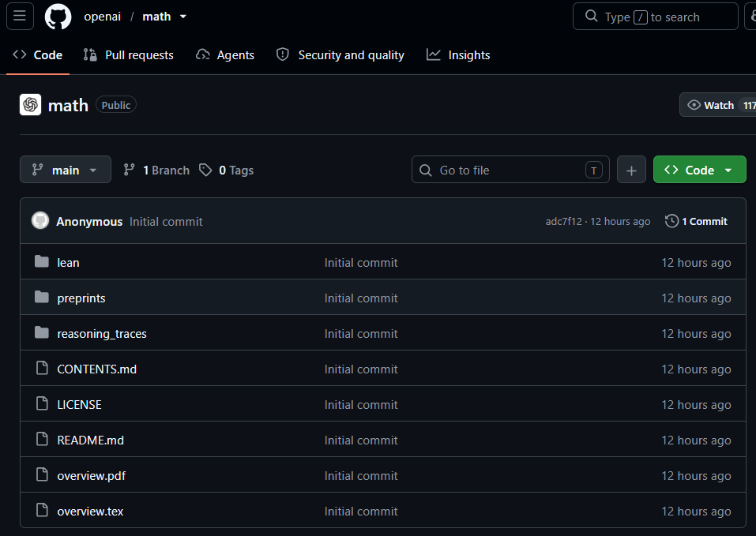756x536 pixels.
Task: Open the lean folder
Action: [x=68, y=262]
